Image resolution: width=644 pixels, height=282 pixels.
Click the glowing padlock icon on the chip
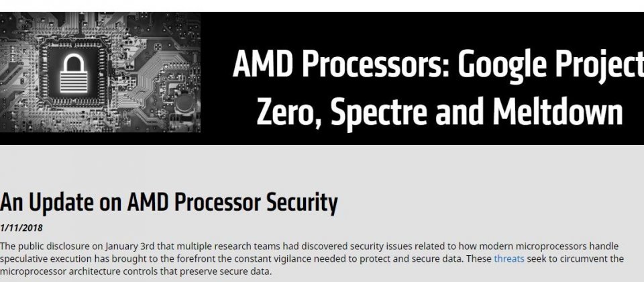click(x=74, y=74)
